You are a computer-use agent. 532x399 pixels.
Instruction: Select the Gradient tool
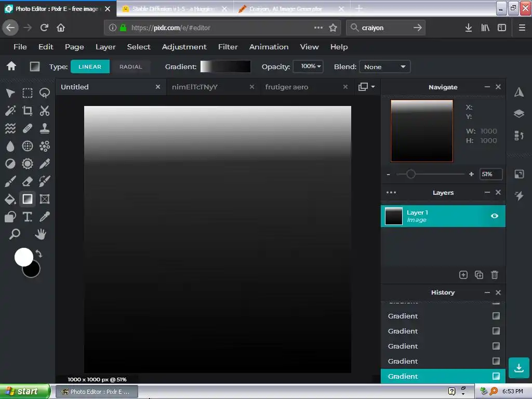[x=28, y=199]
